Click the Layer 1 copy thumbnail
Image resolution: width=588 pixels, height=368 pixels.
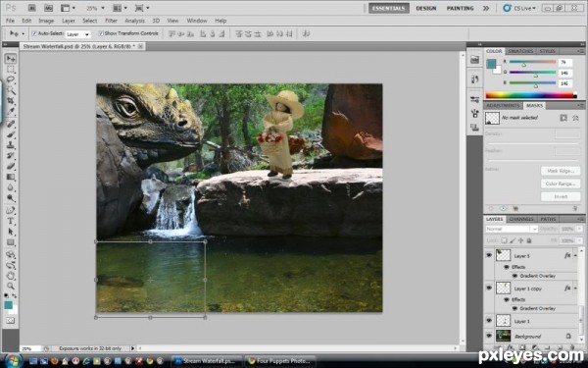(503, 288)
